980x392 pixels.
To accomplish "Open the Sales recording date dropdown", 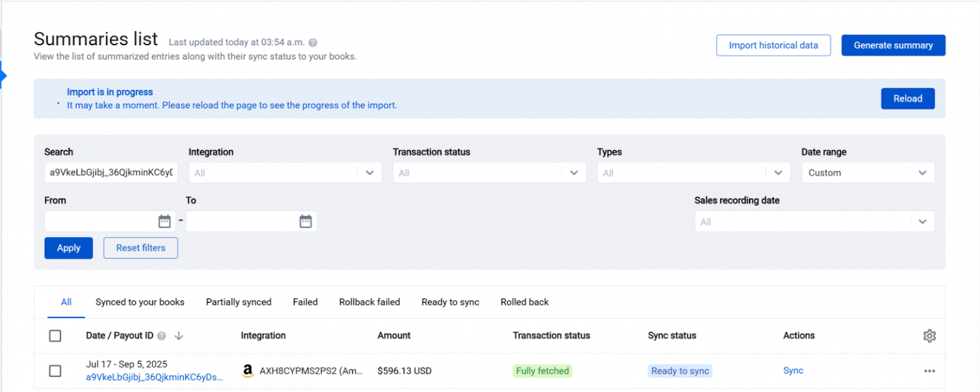I will pos(814,221).
